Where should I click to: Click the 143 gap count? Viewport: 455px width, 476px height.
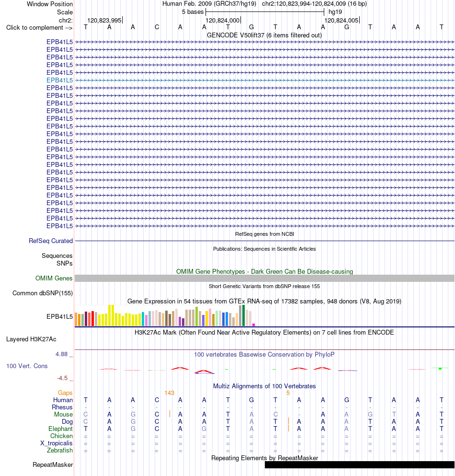tap(169, 393)
